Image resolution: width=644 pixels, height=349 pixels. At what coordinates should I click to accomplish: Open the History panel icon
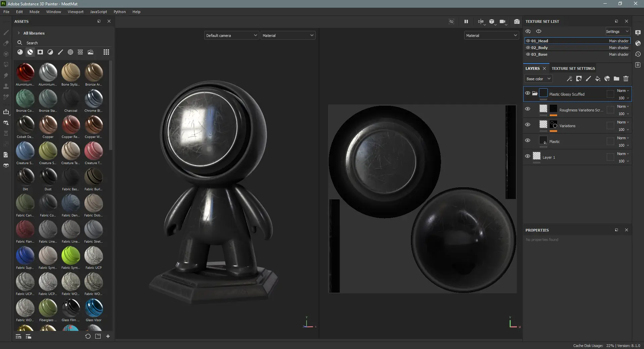[638, 54]
